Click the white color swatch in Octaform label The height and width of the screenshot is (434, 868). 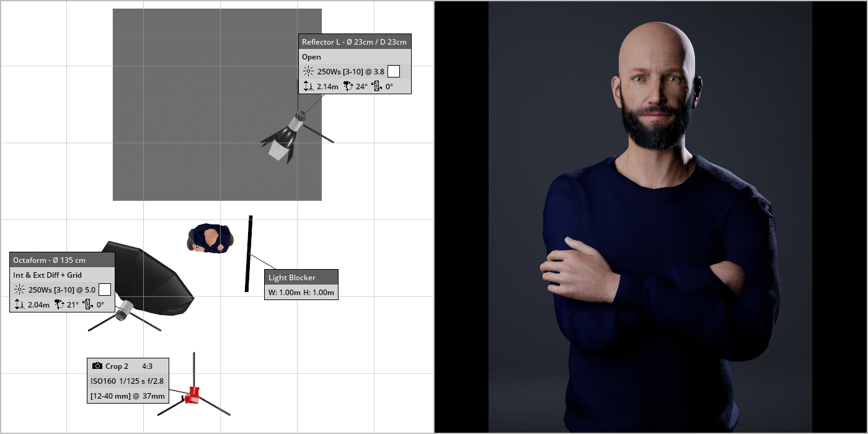coord(105,290)
